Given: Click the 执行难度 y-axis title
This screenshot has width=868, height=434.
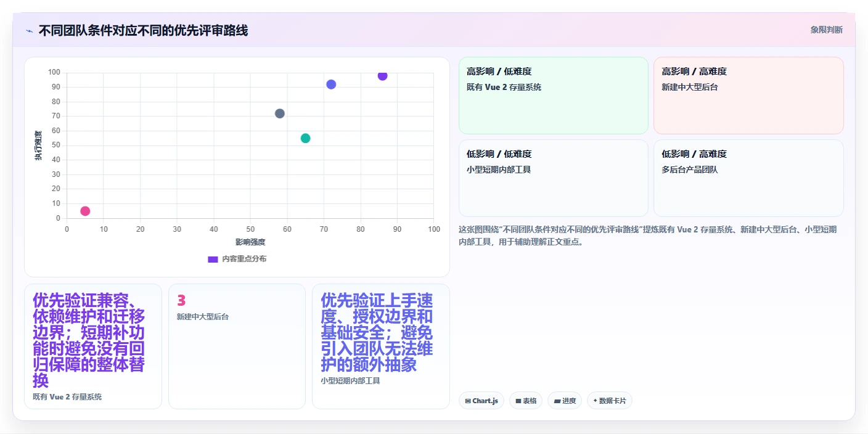Looking at the screenshot, I should pos(38,145).
